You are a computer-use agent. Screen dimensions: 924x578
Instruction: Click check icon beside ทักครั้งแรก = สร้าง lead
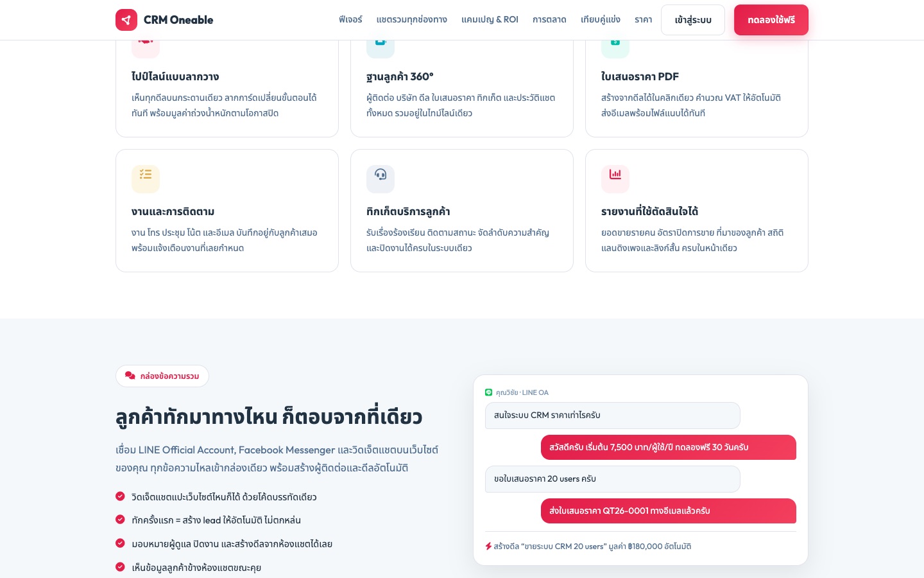click(120, 519)
